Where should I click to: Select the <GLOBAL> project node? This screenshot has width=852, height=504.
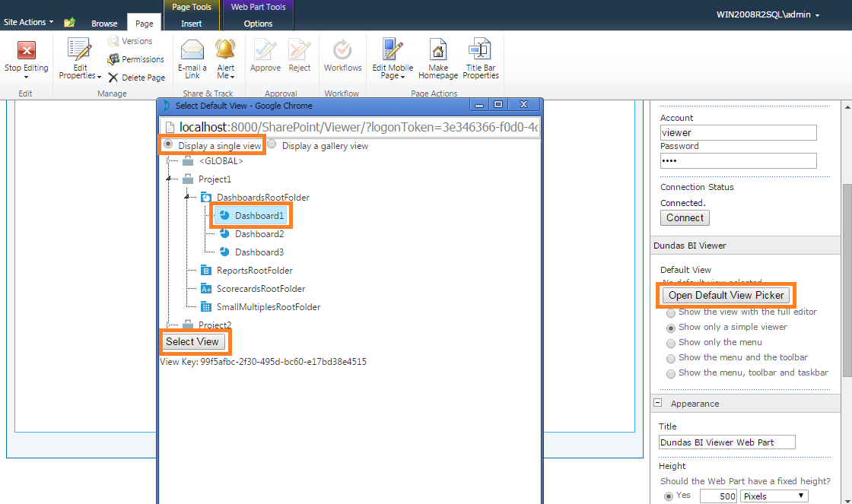(221, 161)
